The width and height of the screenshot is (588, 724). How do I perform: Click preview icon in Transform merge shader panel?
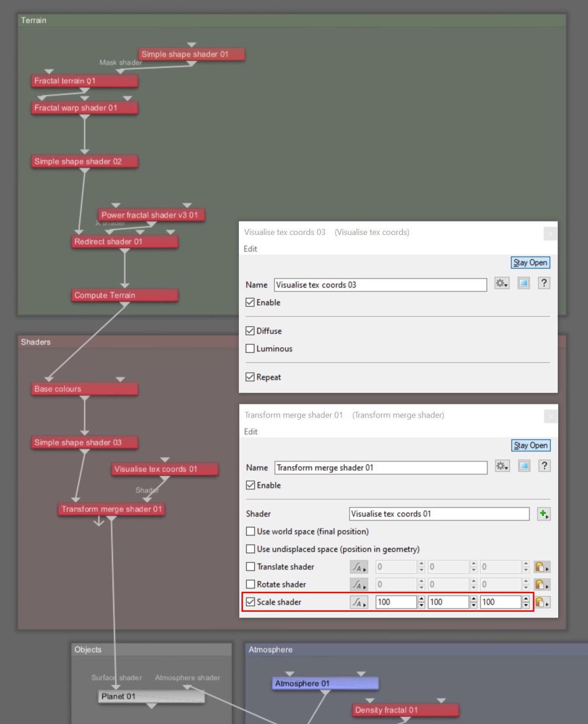pyautogui.click(x=524, y=466)
